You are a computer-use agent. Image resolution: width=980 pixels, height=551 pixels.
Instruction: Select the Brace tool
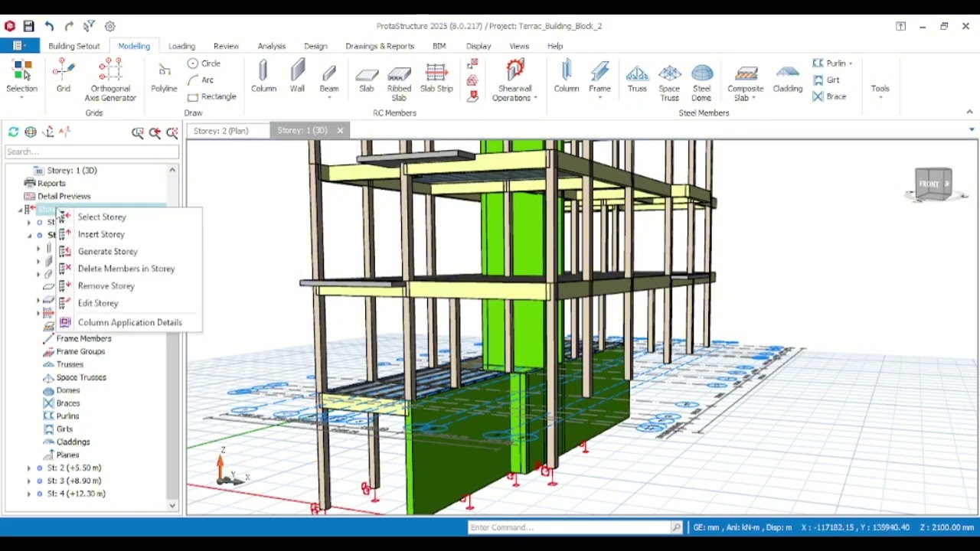[x=829, y=96]
